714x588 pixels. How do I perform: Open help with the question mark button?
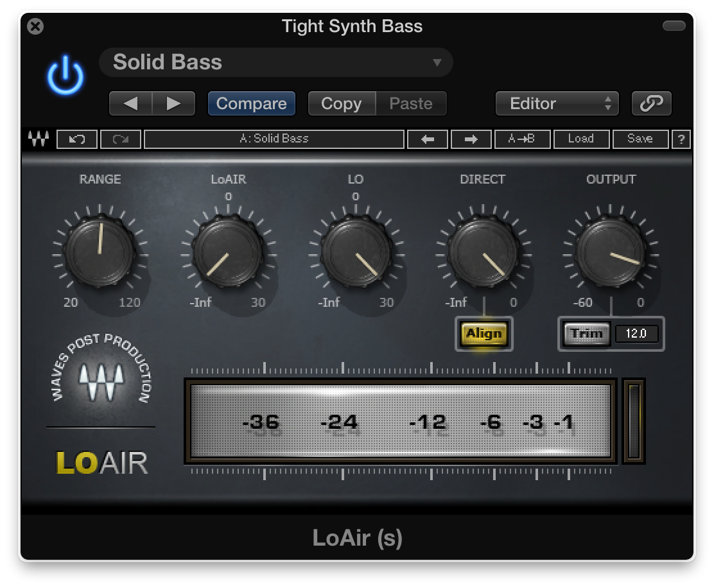pos(681,139)
